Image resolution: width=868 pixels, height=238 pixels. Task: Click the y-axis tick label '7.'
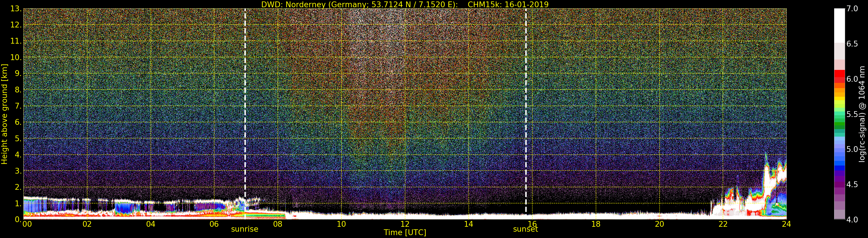click(18, 106)
